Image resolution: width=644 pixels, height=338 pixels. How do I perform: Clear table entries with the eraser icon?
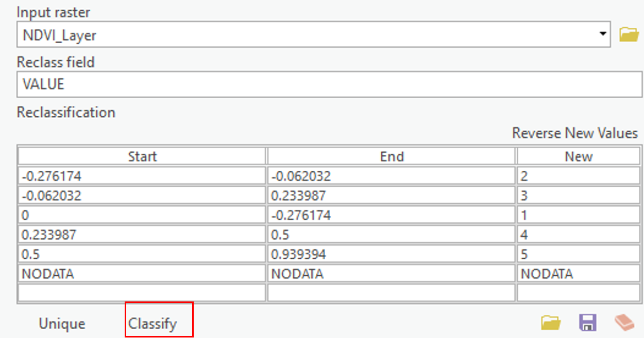pos(625,323)
